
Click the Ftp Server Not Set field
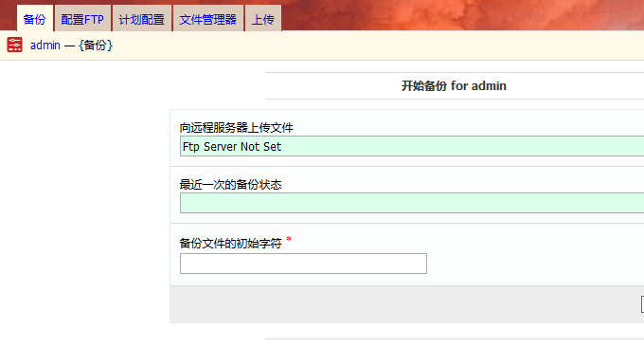[x=412, y=146]
